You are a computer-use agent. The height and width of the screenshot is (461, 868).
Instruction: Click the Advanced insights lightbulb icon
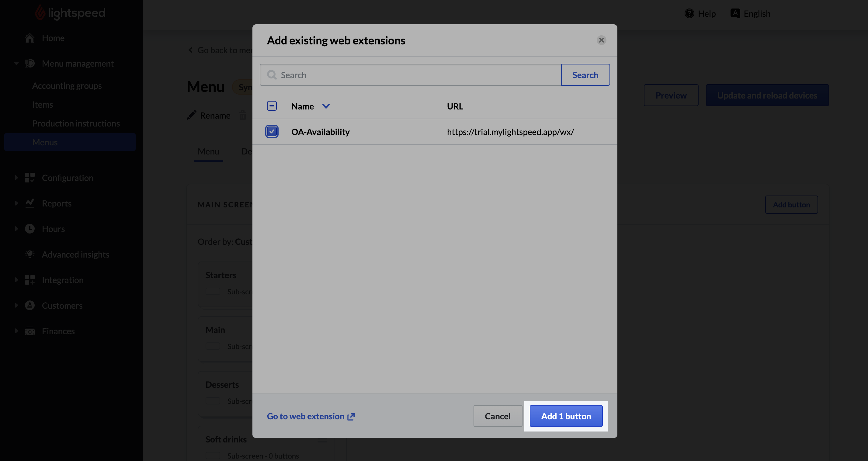coord(30,254)
